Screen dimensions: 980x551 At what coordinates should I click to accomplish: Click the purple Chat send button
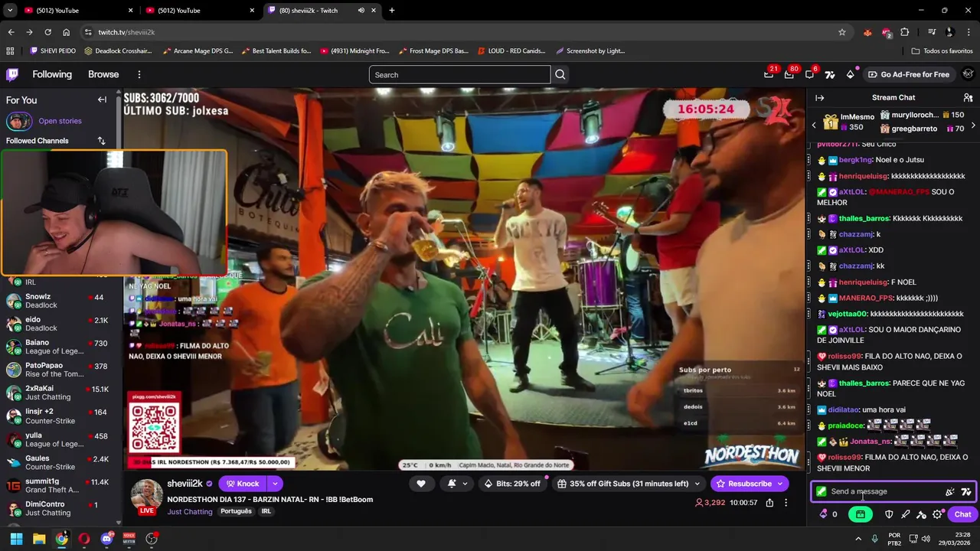(962, 514)
